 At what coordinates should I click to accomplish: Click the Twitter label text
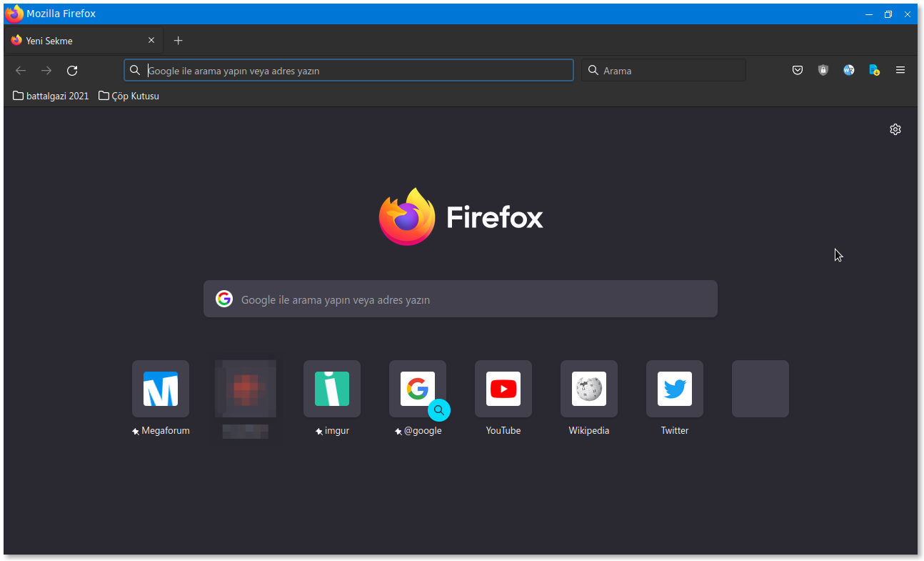click(x=675, y=431)
